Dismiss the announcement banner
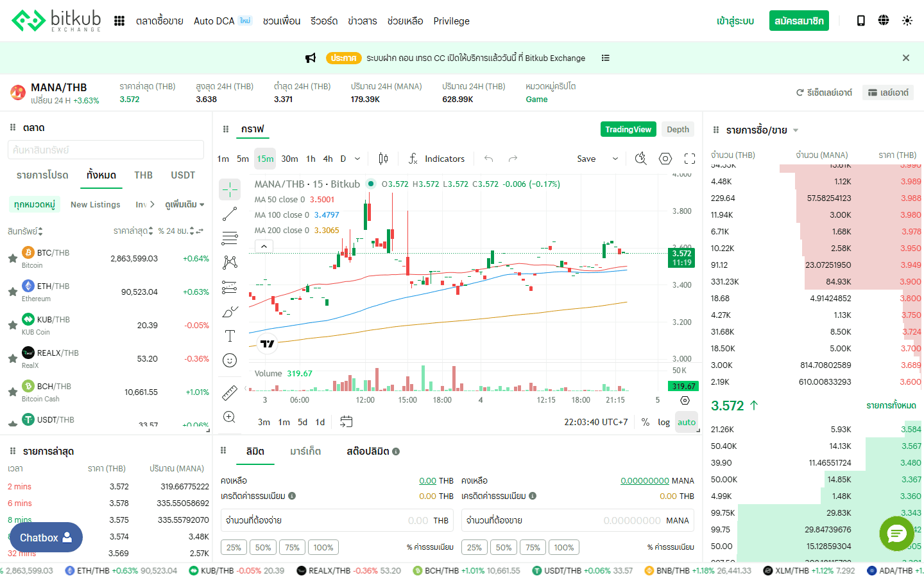 click(906, 58)
